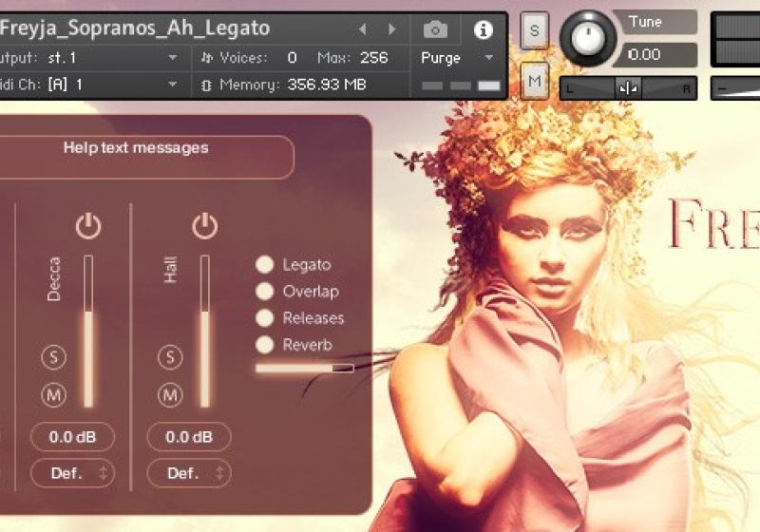Solo the Decca mic channel
Screen dimensions: 760x532
(x=53, y=357)
